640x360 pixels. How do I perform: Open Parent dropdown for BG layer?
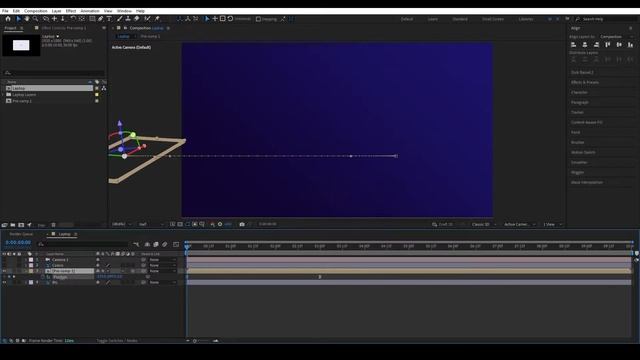coord(162,282)
